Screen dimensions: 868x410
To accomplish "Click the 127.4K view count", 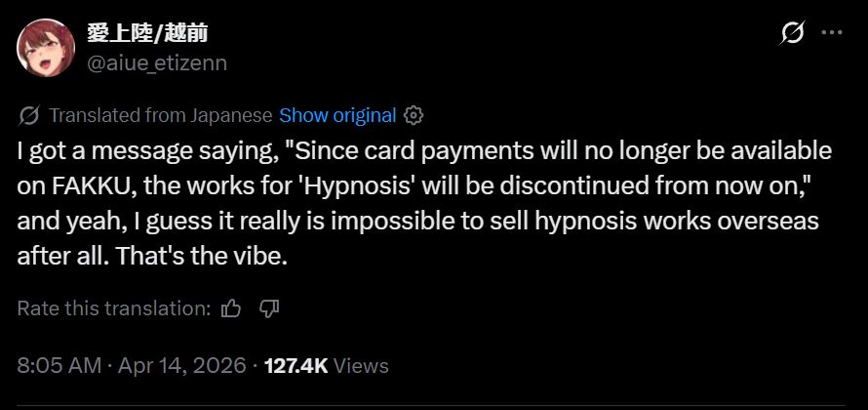I will click(x=296, y=366).
